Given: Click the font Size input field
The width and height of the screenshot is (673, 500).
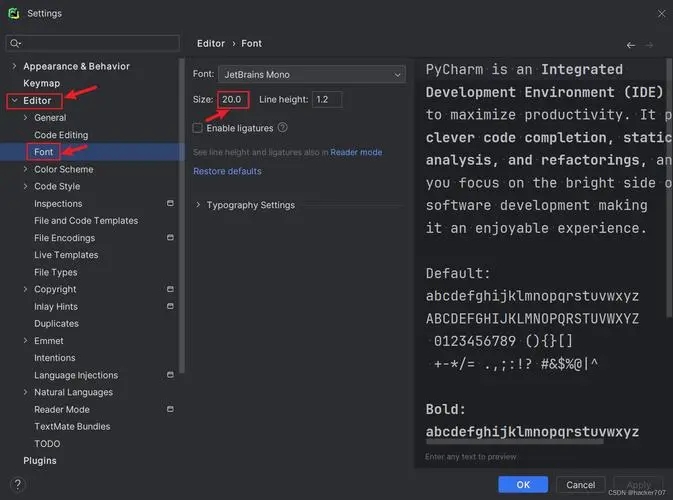Looking at the screenshot, I should [232, 100].
